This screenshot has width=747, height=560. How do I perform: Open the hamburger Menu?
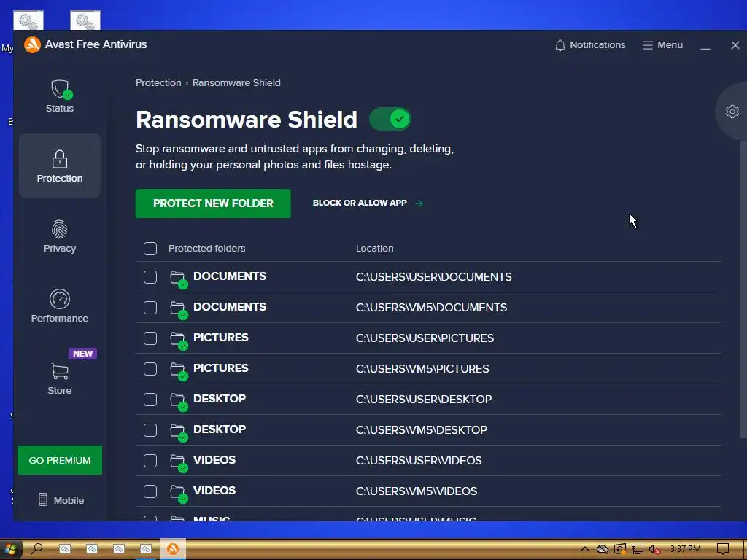pos(662,45)
